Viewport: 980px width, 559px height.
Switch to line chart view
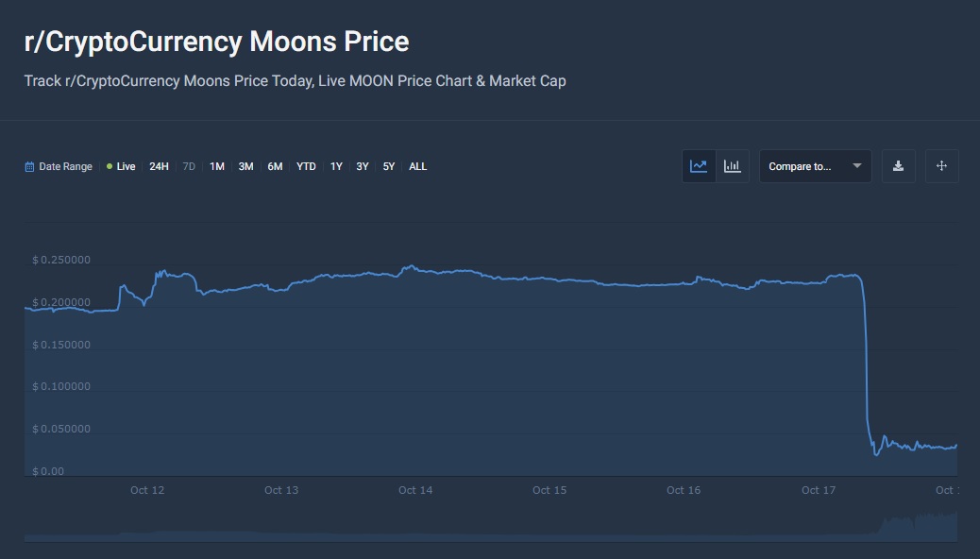699,165
